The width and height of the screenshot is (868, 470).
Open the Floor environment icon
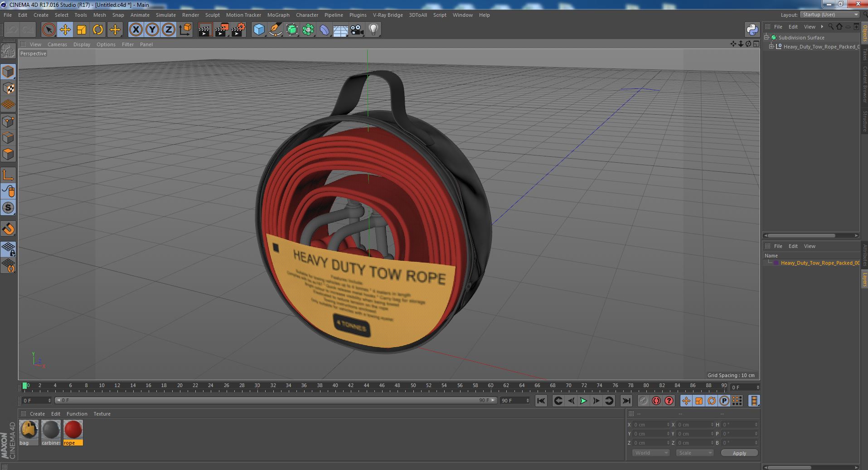[x=340, y=30]
